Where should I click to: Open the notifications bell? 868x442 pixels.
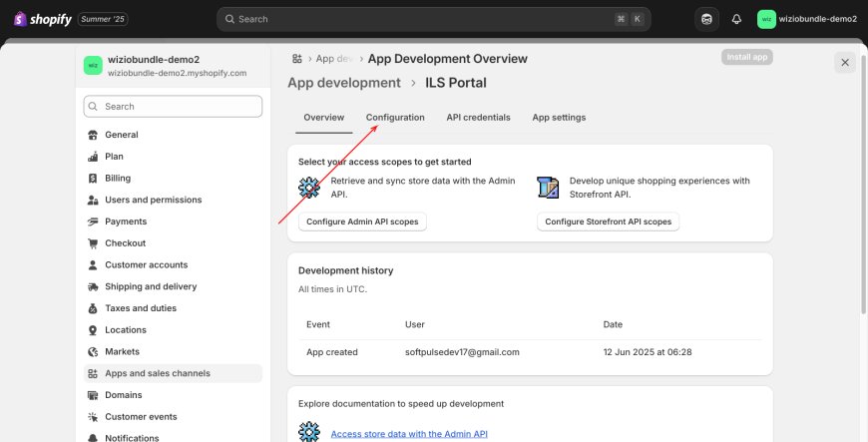(x=736, y=19)
